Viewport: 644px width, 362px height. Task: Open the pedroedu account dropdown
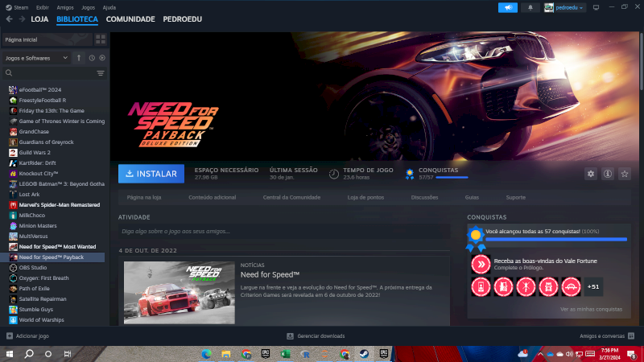(565, 7)
